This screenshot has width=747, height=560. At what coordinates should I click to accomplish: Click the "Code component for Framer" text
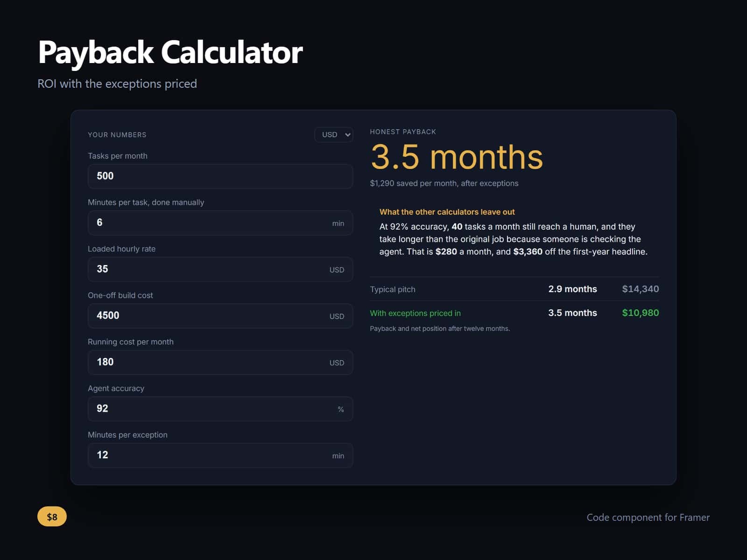click(648, 517)
